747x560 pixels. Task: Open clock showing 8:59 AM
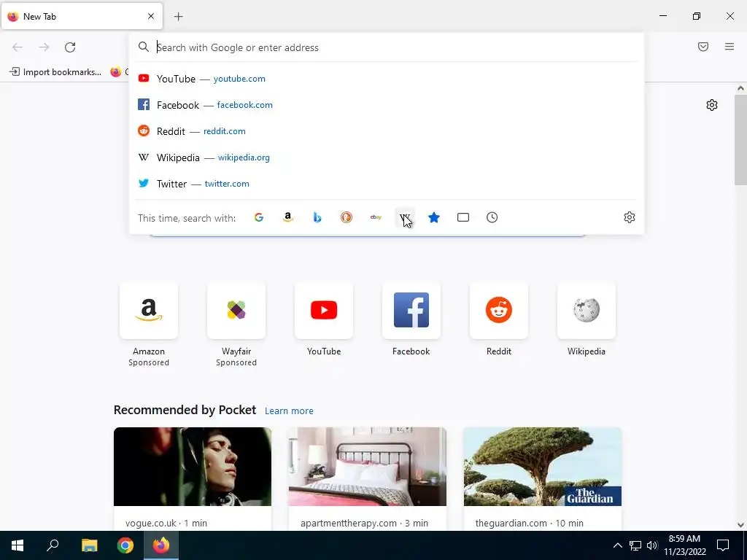click(684, 545)
